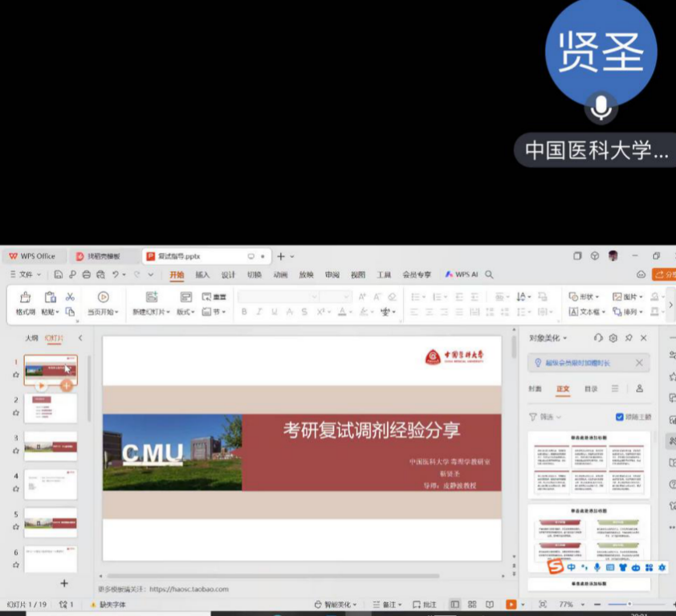Open the 形状 shapes dropdown
The height and width of the screenshot is (616, 676).
(587, 297)
